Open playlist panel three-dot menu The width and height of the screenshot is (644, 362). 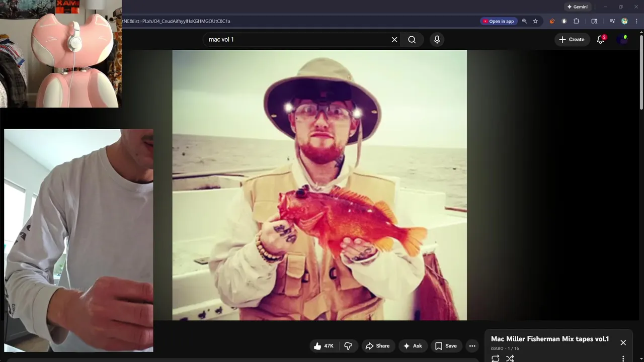pyautogui.click(x=623, y=358)
